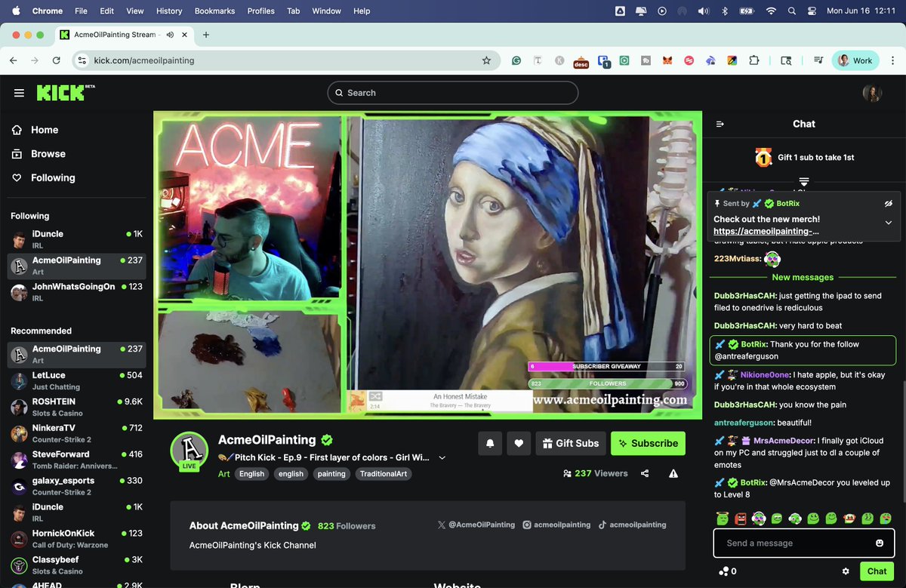906x588 pixels.
Task: Open the emoji picker in chat
Action: pos(880,543)
